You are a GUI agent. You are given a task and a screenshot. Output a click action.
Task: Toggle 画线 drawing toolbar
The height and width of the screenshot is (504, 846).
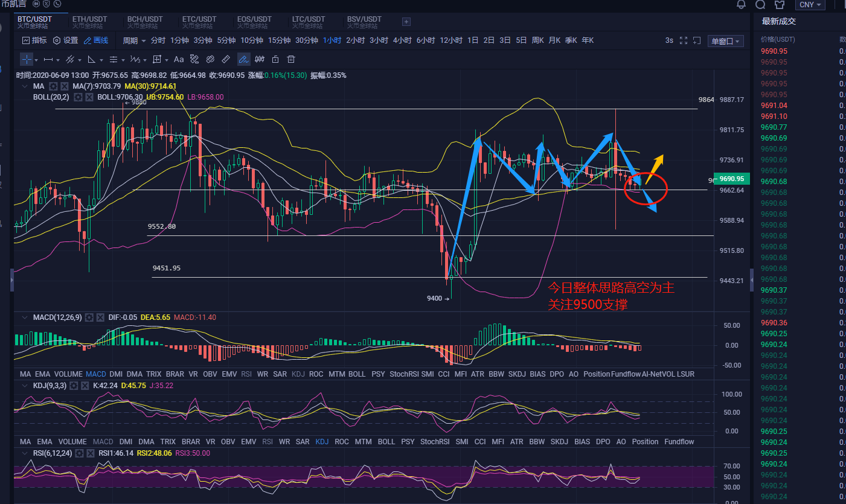[x=96, y=40]
